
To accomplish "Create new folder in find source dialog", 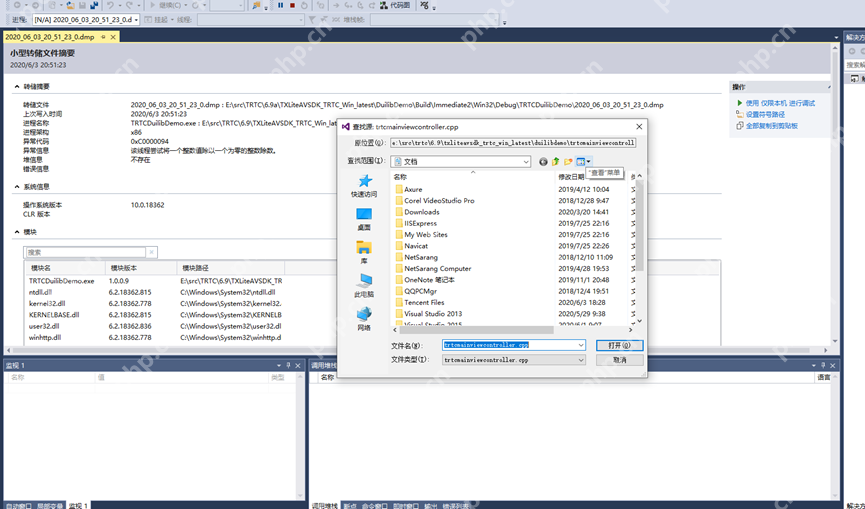I will 568,162.
